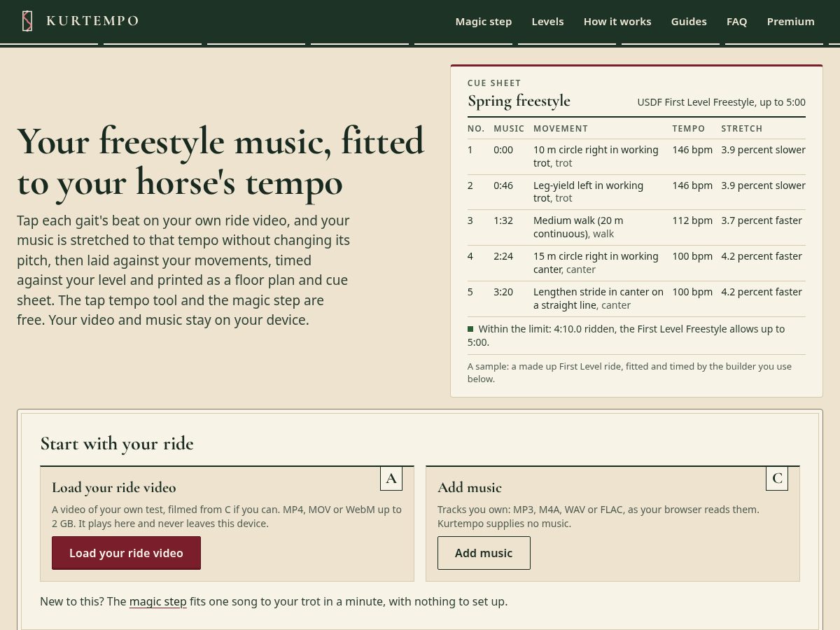Open the Kurtempo home wordmark
840x630 pixels.
[92, 21]
